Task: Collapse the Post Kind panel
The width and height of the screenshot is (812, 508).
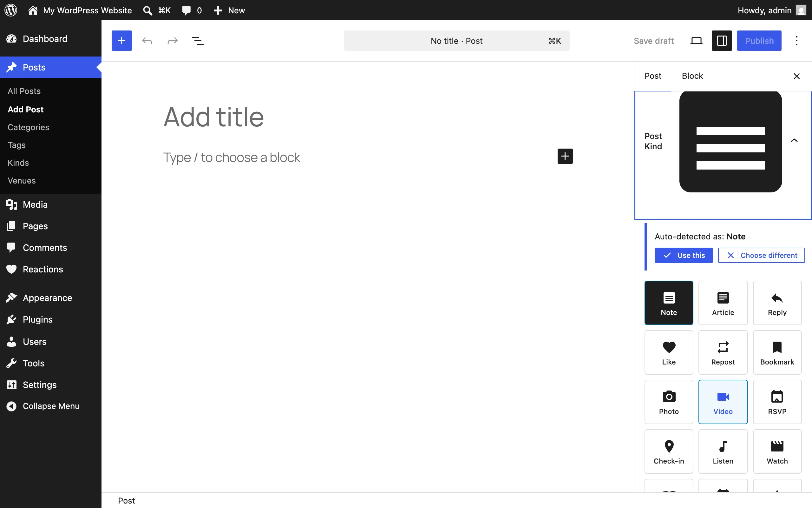Action: (794, 140)
